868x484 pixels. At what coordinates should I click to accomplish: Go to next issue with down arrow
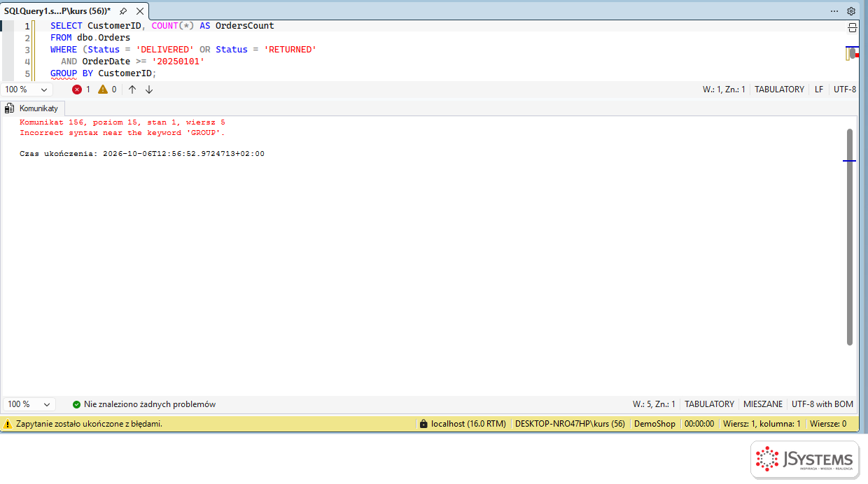149,90
